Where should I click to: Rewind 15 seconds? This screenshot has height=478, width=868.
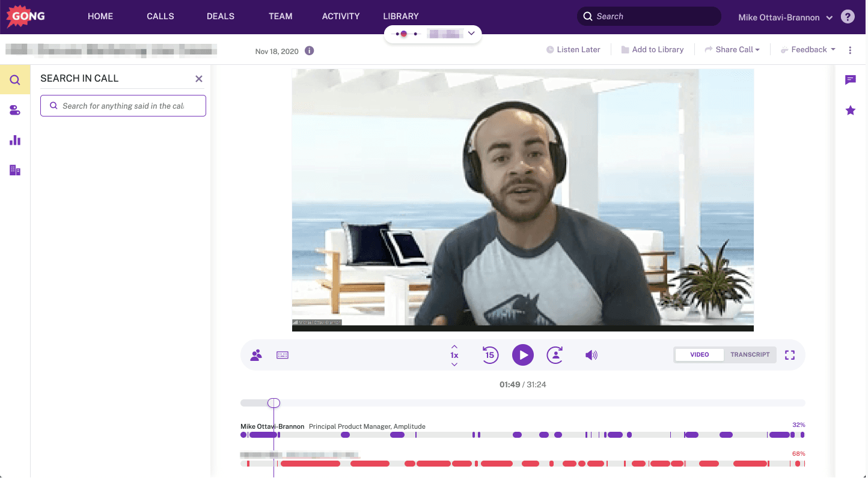click(x=490, y=355)
